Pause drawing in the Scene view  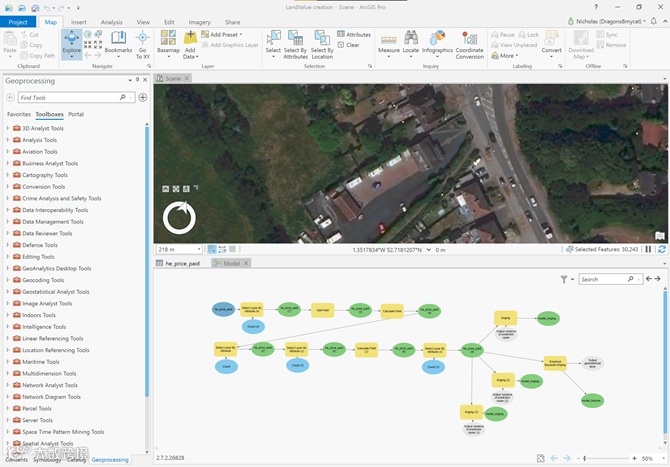pyautogui.click(x=648, y=249)
